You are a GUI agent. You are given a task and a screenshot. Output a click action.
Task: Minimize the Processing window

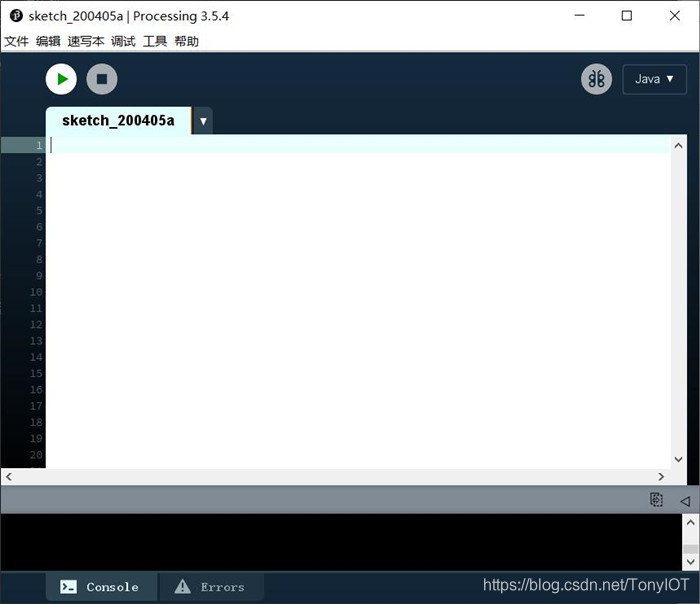pos(579,16)
